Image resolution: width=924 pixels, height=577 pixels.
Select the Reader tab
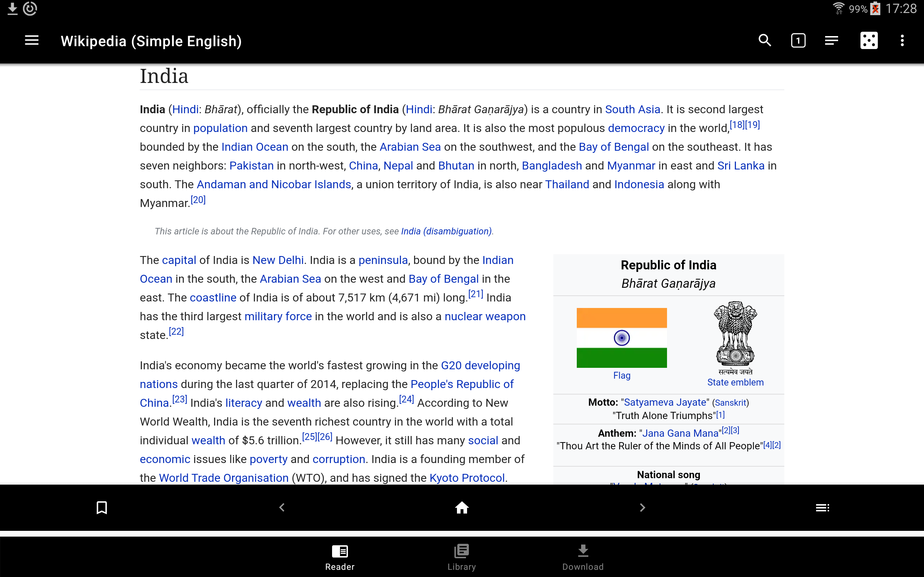click(x=340, y=557)
